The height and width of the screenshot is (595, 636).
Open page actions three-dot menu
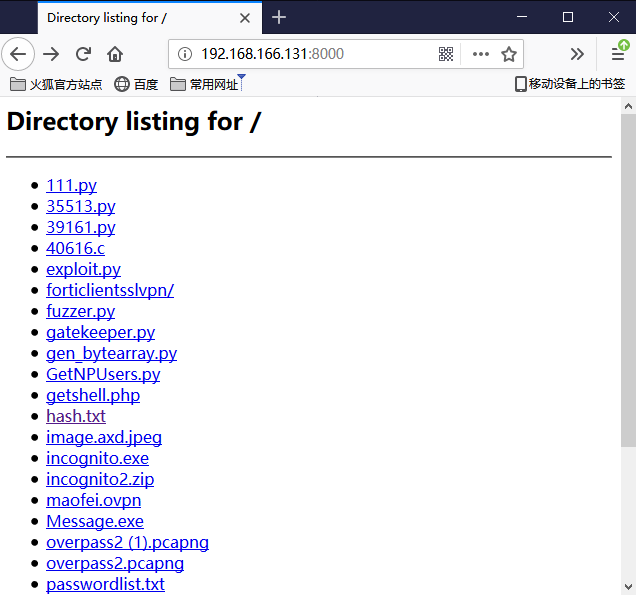click(x=480, y=54)
